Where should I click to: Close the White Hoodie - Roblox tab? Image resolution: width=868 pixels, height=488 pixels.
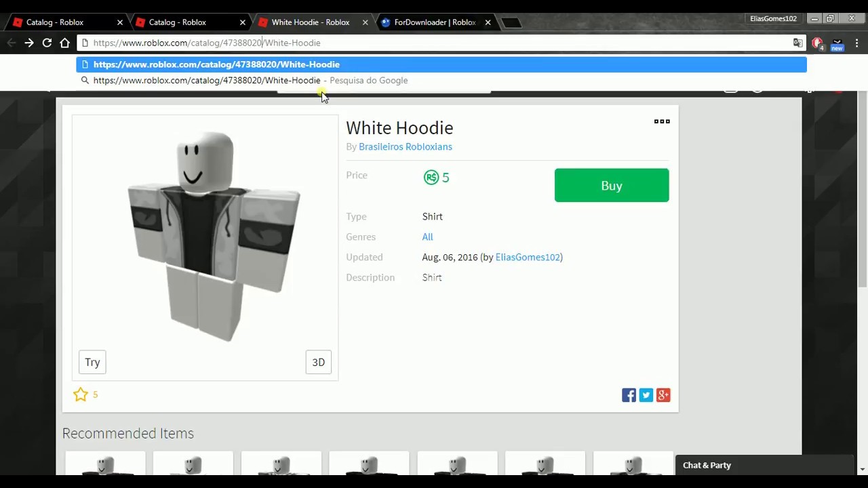[x=365, y=22]
